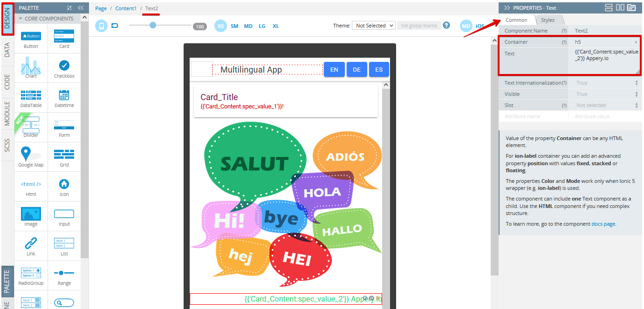Viewport: 644px width, 309px height.
Task: Select the XL screen size
Action: (276, 26)
